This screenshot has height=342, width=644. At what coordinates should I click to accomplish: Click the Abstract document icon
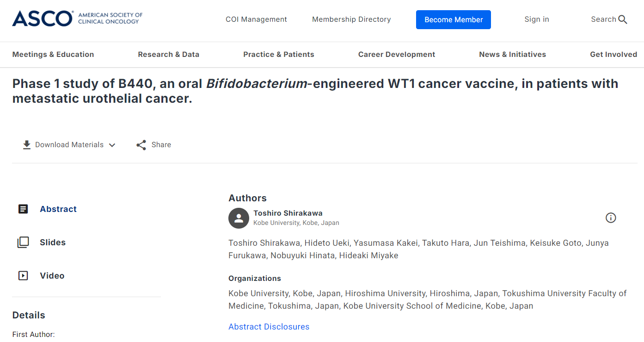coord(23,209)
